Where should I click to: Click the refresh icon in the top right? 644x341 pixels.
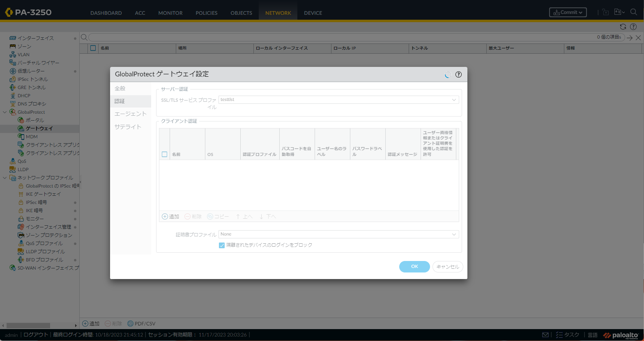pos(623,27)
